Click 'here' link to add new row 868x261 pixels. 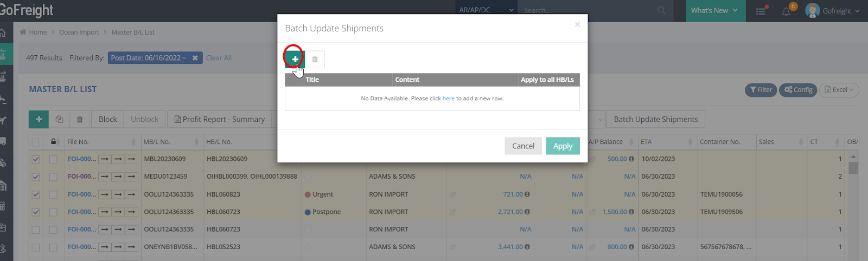tap(448, 99)
